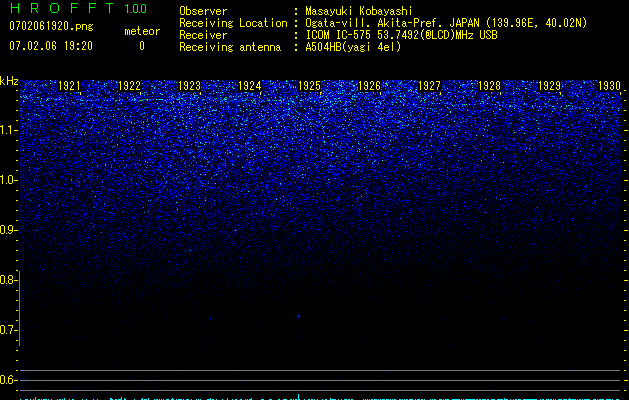Click time marker 1924

(x=250, y=86)
